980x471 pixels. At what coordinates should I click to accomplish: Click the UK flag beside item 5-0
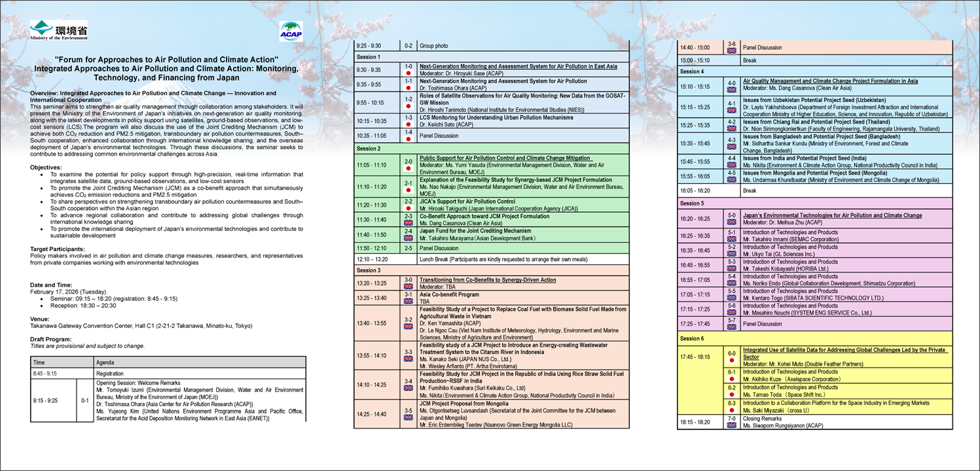(732, 222)
